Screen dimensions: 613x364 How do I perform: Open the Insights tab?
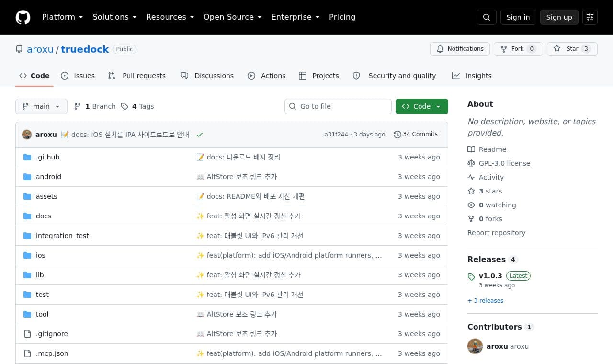point(472,76)
